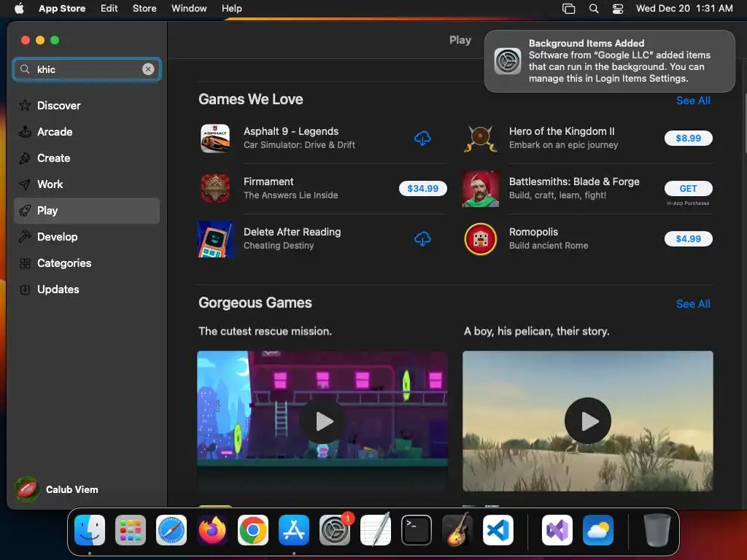Buy Romopolis for $4.99
The image size is (747, 560).
[689, 238]
